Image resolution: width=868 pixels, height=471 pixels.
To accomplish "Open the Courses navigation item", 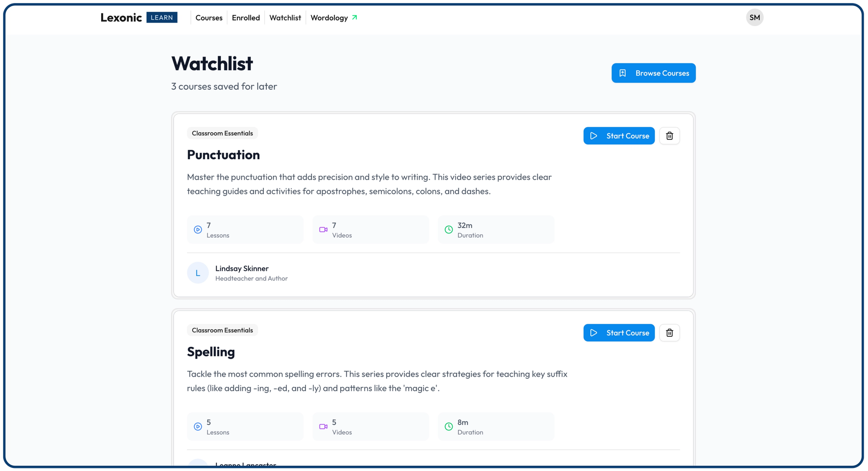I will tap(209, 17).
